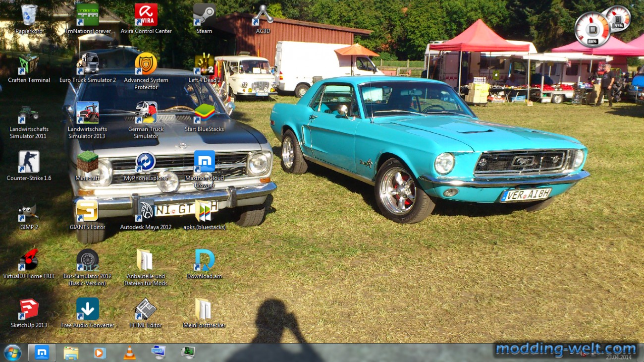Viewport: 644px width, 362px height.
Task: Click the RAM gauge showing 33%
Action: tap(618, 19)
